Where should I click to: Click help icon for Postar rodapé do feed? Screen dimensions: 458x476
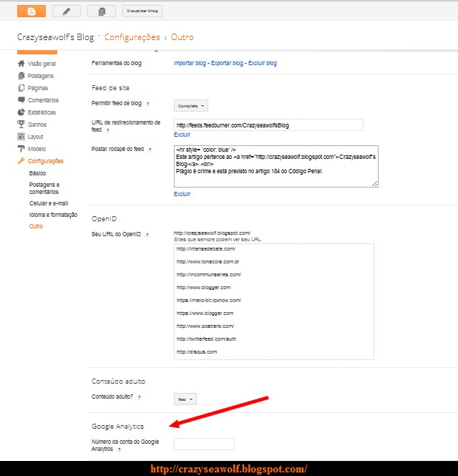[x=150, y=150]
